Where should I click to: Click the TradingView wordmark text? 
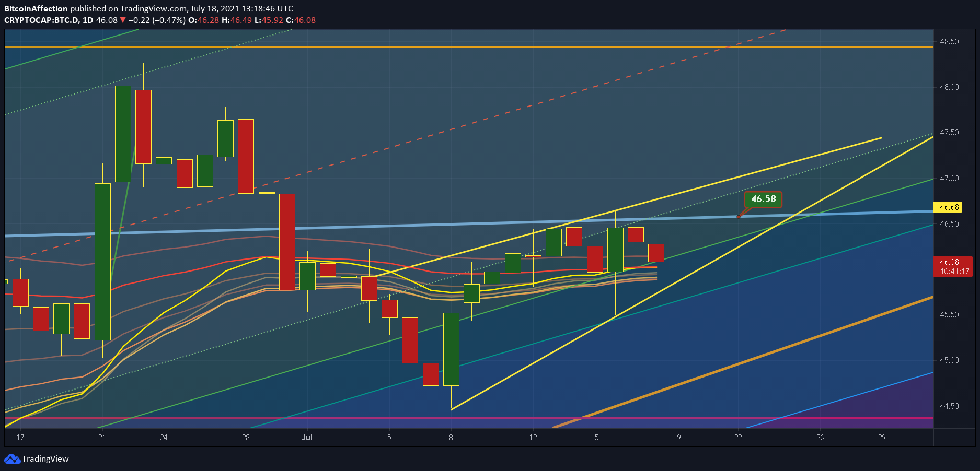pyautogui.click(x=45, y=459)
